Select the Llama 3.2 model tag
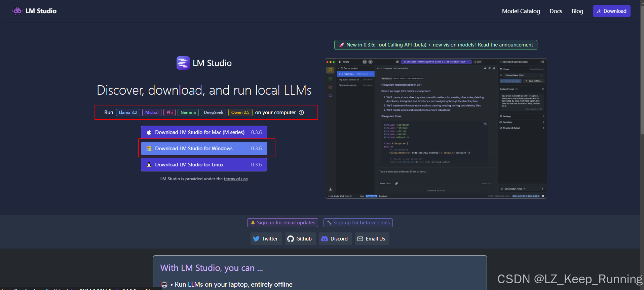This screenshot has height=290, width=644. tap(128, 112)
